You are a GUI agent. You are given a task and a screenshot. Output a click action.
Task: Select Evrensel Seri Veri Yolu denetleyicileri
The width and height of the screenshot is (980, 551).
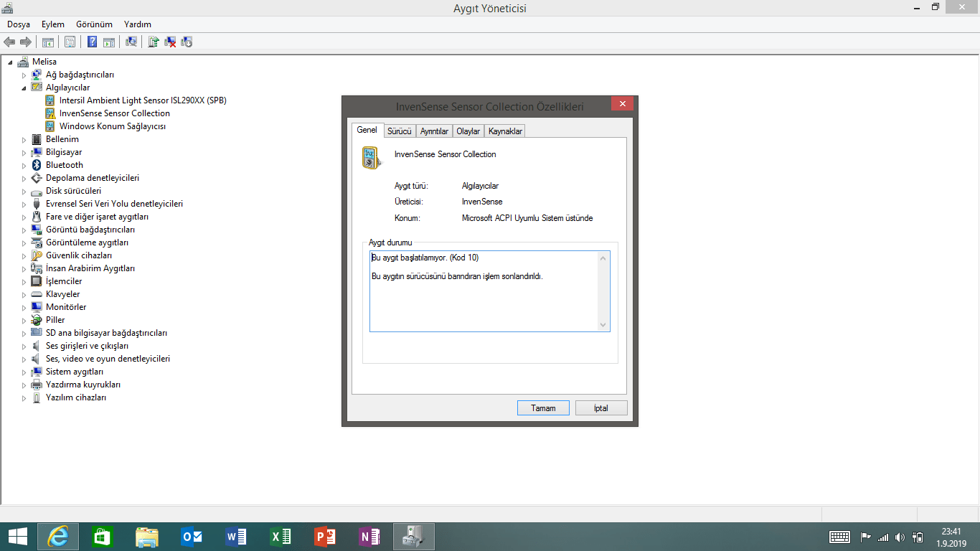click(114, 204)
